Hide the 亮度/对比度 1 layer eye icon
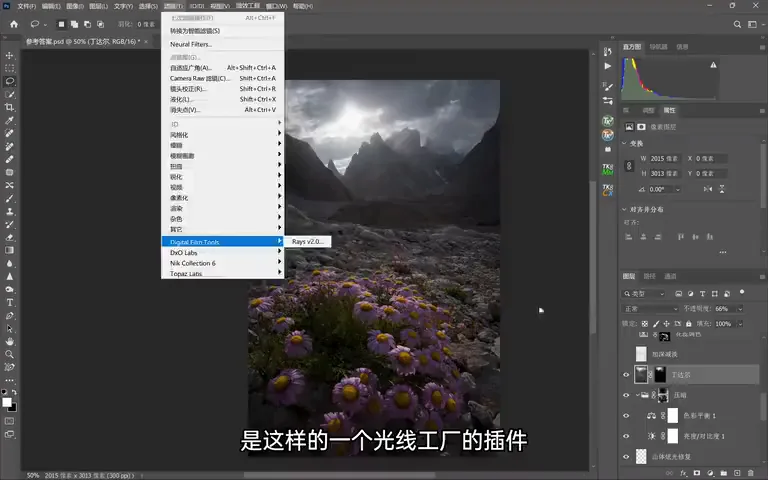 click(x=626, y=436)
